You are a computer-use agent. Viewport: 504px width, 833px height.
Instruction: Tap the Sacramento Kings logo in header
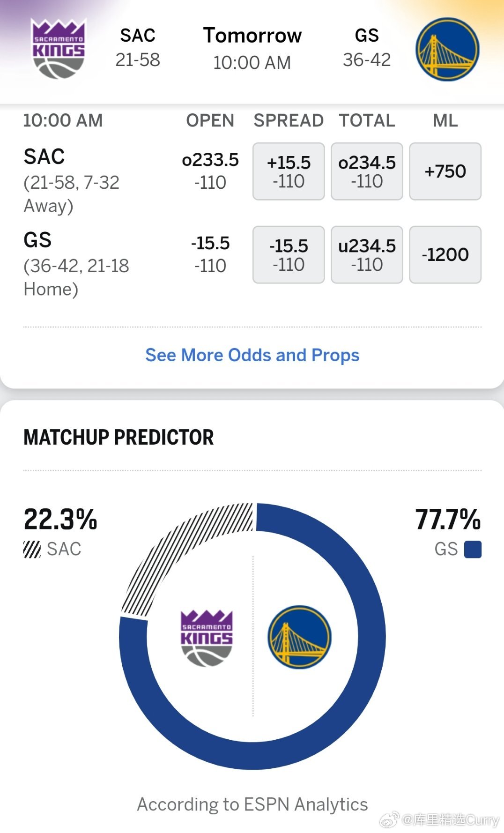tap(59, 48)
